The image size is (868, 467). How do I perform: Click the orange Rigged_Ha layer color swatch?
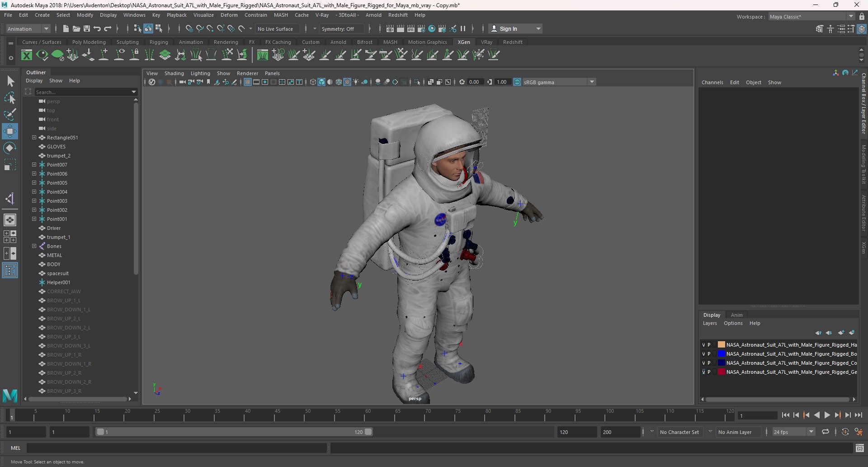[721, 345]
